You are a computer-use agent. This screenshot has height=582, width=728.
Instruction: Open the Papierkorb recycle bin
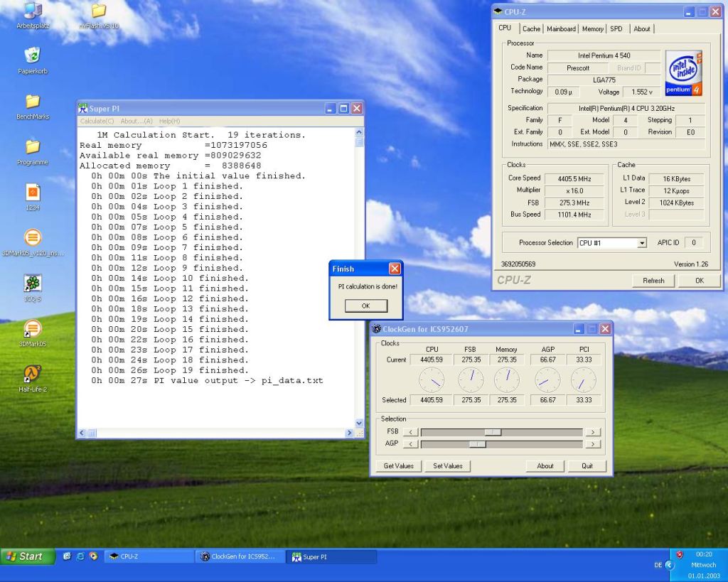[x=33, y=60]
